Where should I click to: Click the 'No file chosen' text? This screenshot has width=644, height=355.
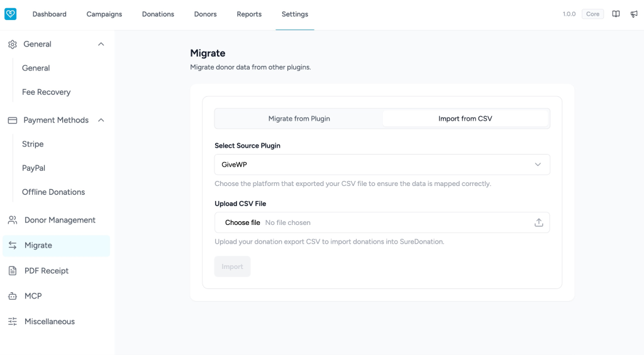pyautogui.click(x=287, y=222)
